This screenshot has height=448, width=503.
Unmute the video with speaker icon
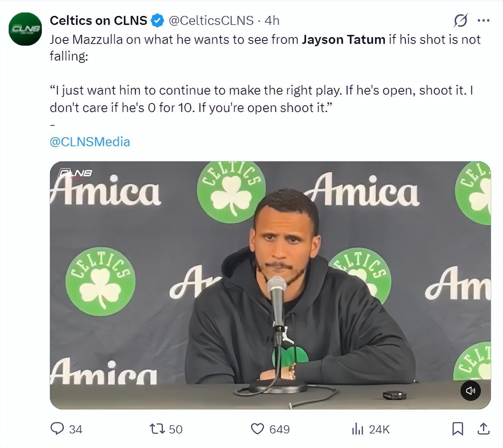[471, 390]
